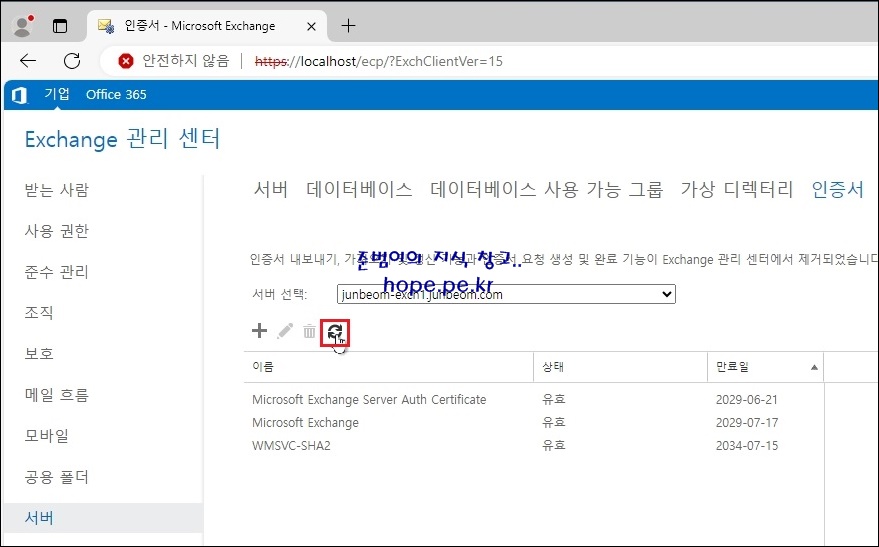Open 공용 폴더 in the left navigation
The width and height of the screenshot is (879, 547).
click(x=57, y=477)
